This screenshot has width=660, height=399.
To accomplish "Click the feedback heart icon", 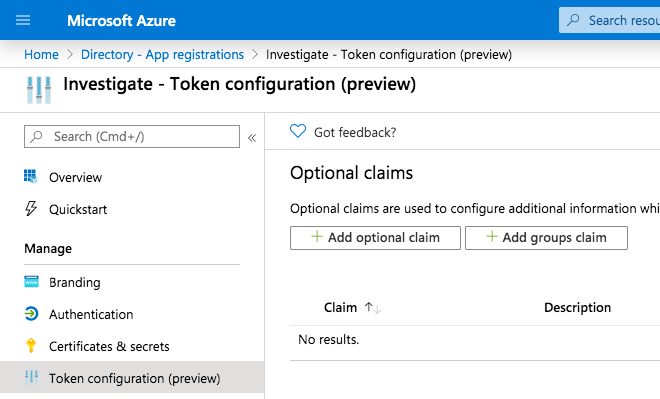I will point(298,131).
